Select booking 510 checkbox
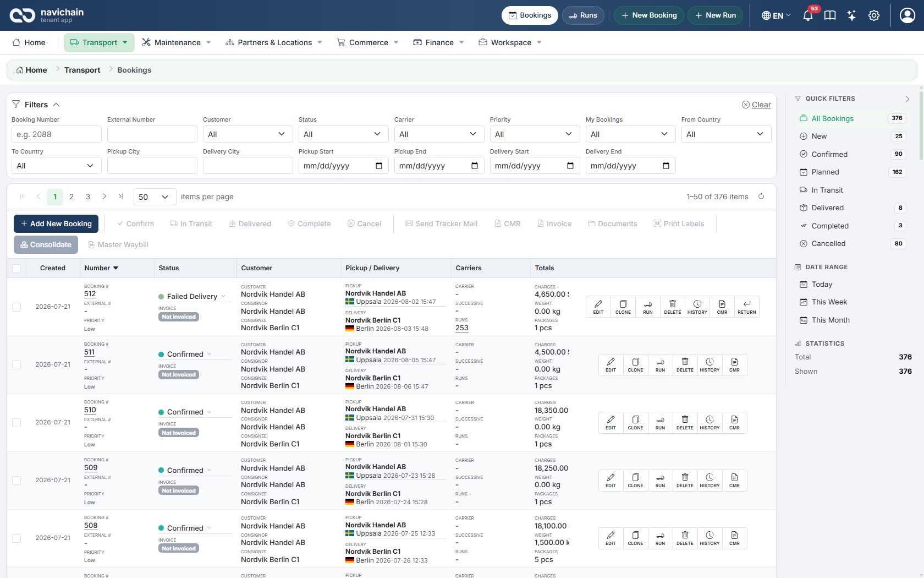The width and height of the screenshot is (924, 578). (16, 423)
